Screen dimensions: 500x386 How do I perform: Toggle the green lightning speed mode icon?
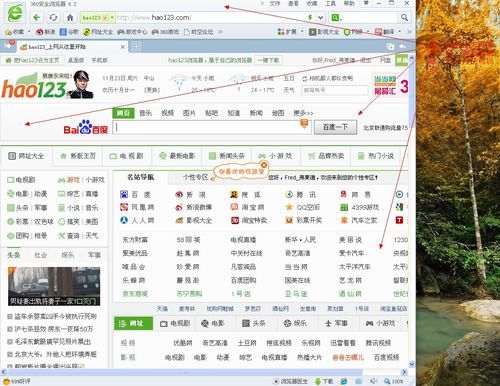click(x=310, y=17)
